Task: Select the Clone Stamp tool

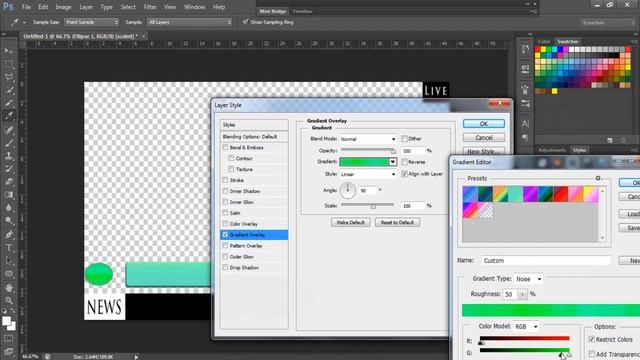Action: coord(9,156)
